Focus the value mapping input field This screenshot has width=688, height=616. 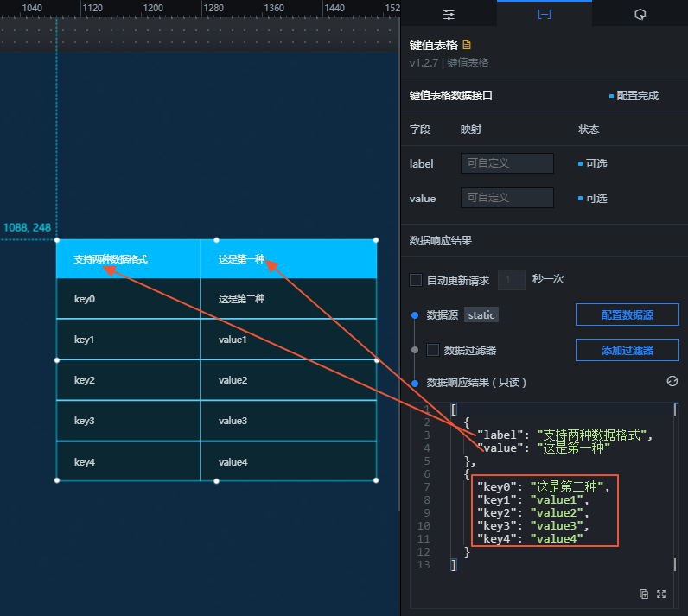coord(506,198)
